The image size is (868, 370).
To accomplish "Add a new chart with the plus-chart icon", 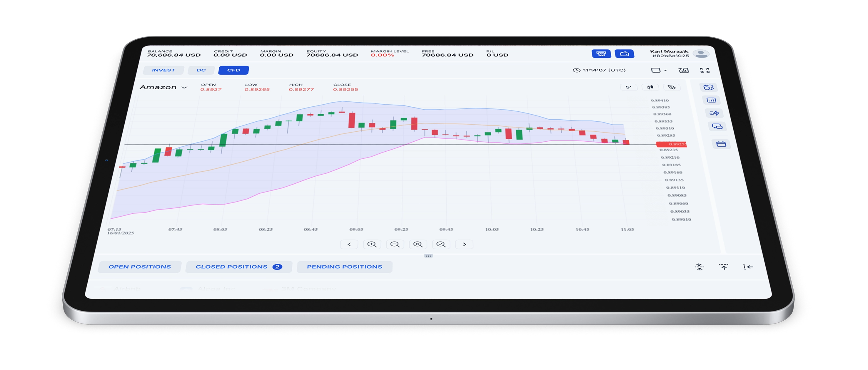I will pos(683,70).
